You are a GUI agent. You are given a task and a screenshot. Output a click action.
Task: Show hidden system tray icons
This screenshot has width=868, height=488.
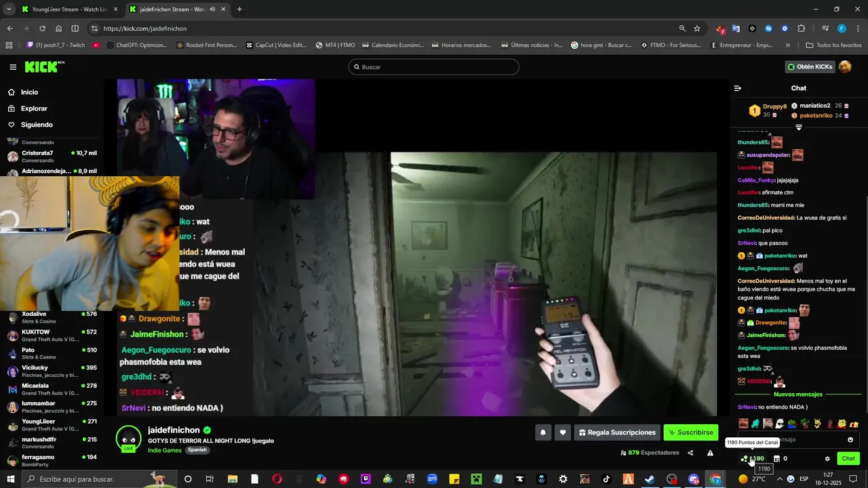(x=778, y=479)
